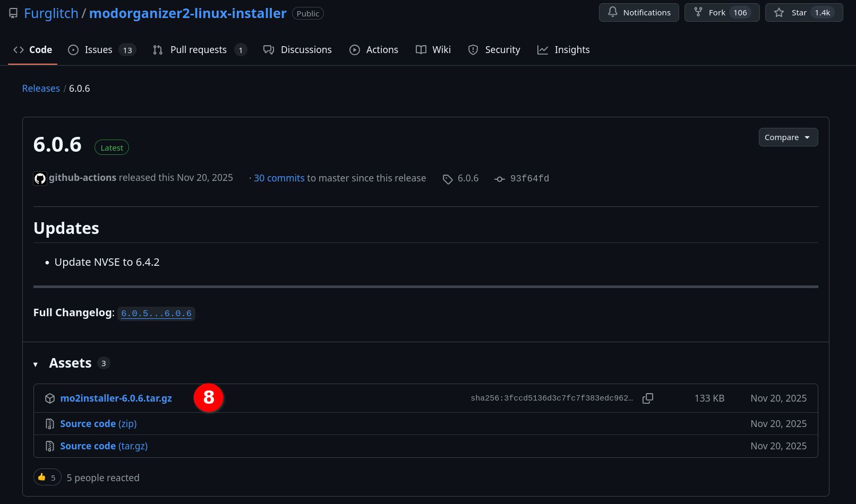Click the Notifications bell button
856x504 pixels.
click(639, 13)
